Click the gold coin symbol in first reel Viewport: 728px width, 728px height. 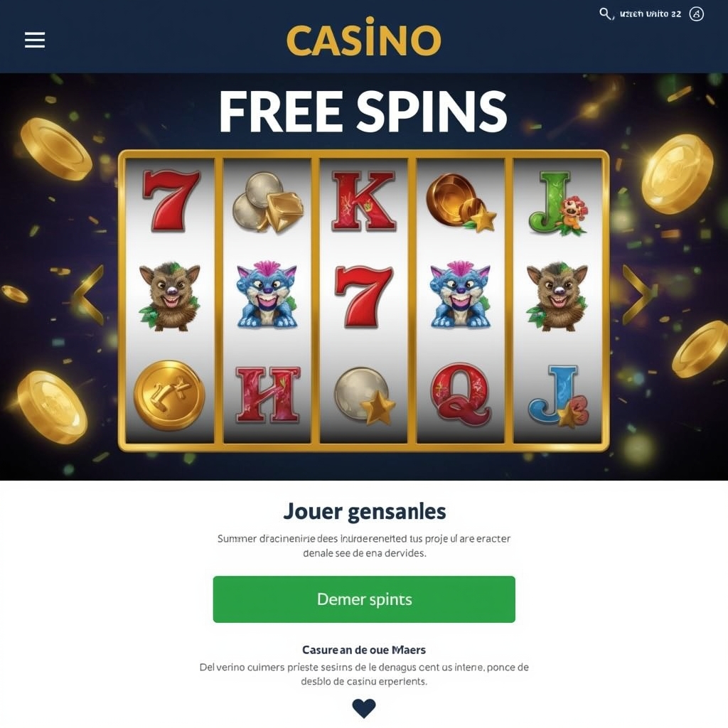(169, 395)
